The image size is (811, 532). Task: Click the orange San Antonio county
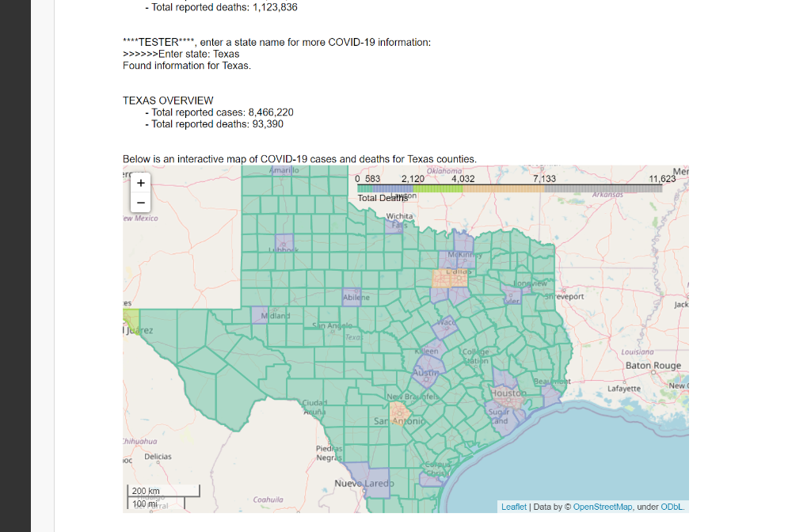400,412
